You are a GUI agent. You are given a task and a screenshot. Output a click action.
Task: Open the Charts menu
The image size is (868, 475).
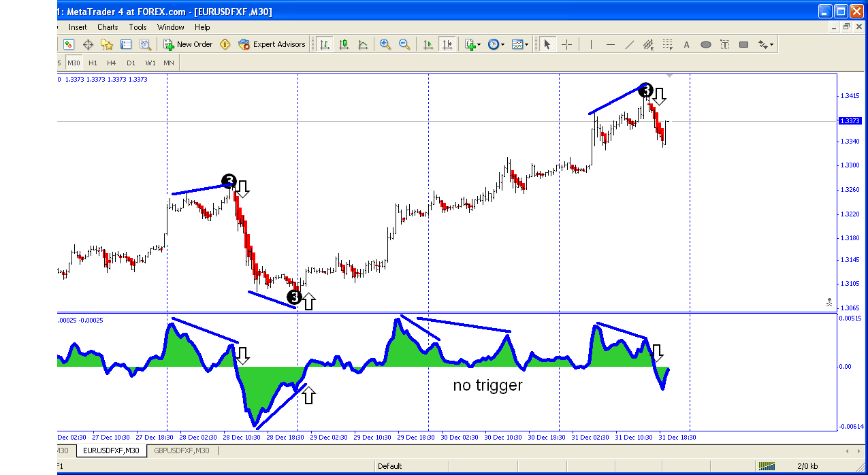point(108,27)
